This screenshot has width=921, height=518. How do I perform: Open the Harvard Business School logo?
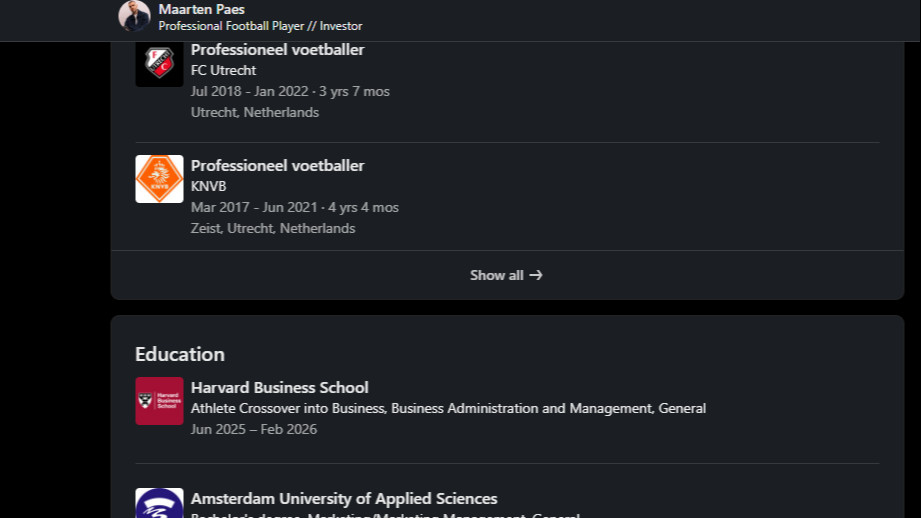tap(159, 401)
